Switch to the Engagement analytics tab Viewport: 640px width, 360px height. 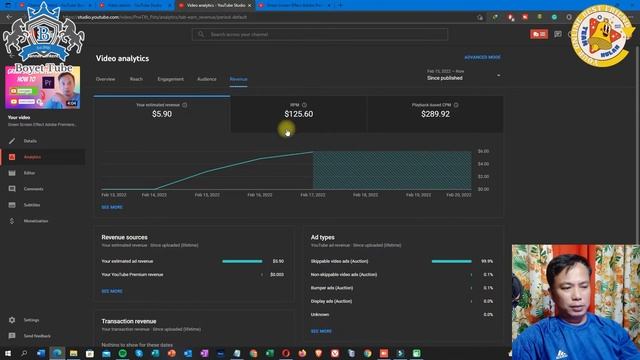pyautogui.click(x=171, y=79)
